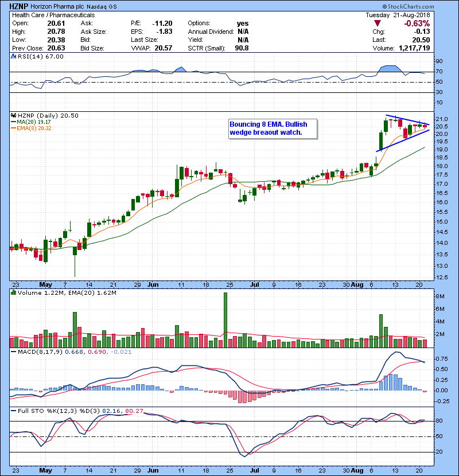The height and width of the screenshot is (476, 459).
Task: Click the Aug label on price chart axis
Action: pyautogui.click(x=357, y=284)
